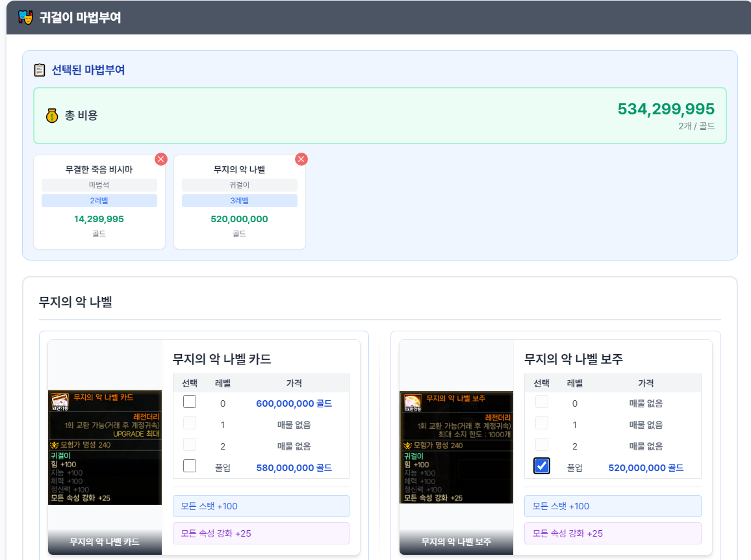Check the level 0 box for 나벨 카드
Image resolution: width=751 pixels, height=560 pixels.
(190, 402)
